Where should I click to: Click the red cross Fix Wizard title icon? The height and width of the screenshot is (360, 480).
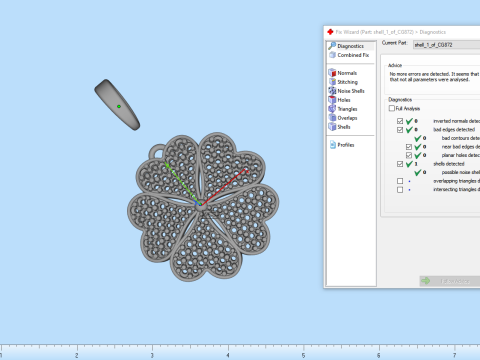click(x=330, y=32)
